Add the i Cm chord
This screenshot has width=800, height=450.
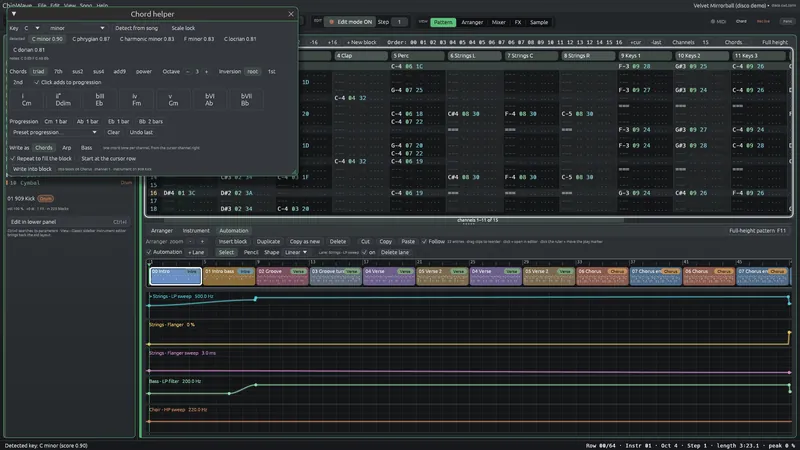27,99
